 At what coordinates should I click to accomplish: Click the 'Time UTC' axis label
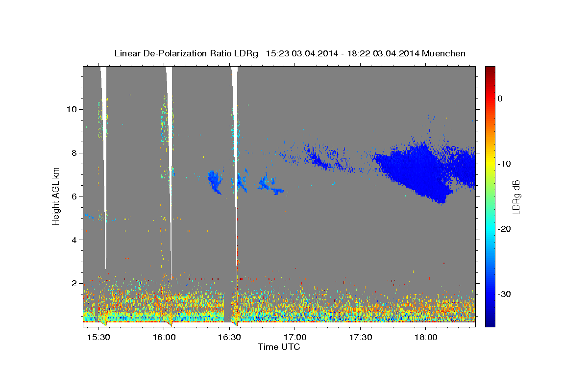(x=279, y=347)
